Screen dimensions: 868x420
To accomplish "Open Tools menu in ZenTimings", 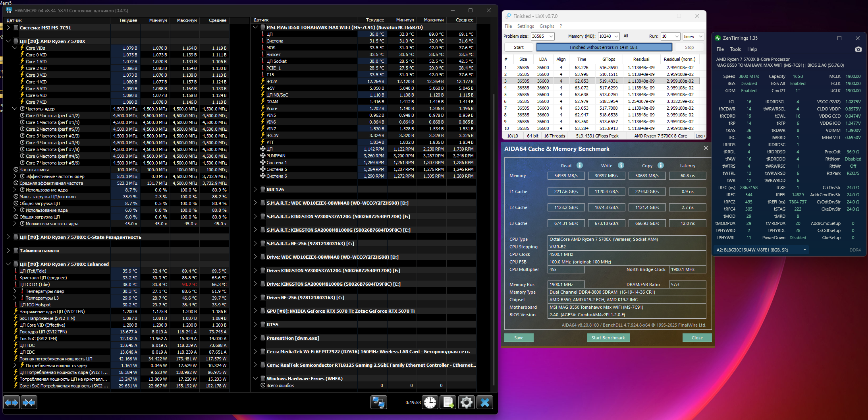I will pyautogui.click(x=735, y=49).
